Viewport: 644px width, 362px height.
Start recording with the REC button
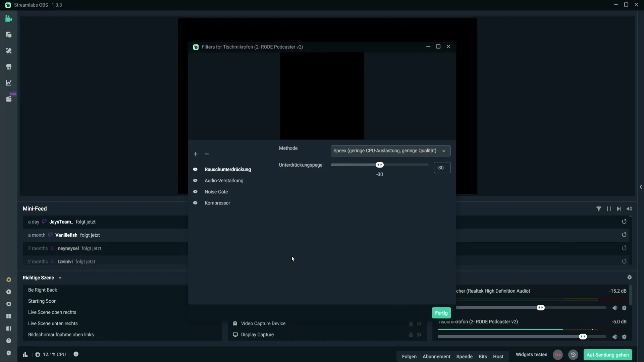click(x=558, y=355)
